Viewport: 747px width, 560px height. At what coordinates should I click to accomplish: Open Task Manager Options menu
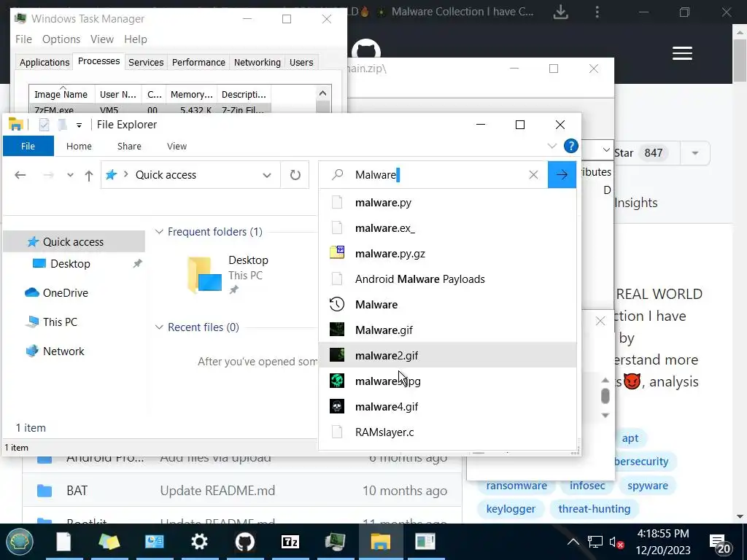click(x=61, y=39)
